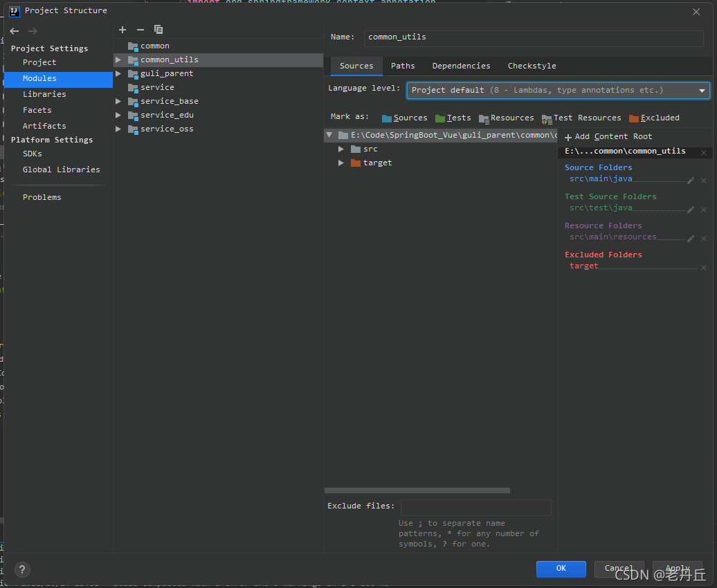Click the Apply button
Screen dimensions: 717x588
[678, 569]
